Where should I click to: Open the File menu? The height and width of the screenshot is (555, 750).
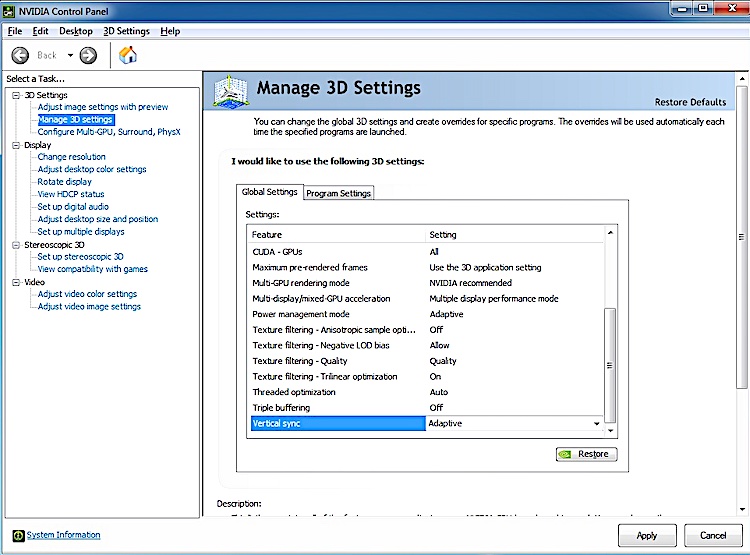pos(15,31)
